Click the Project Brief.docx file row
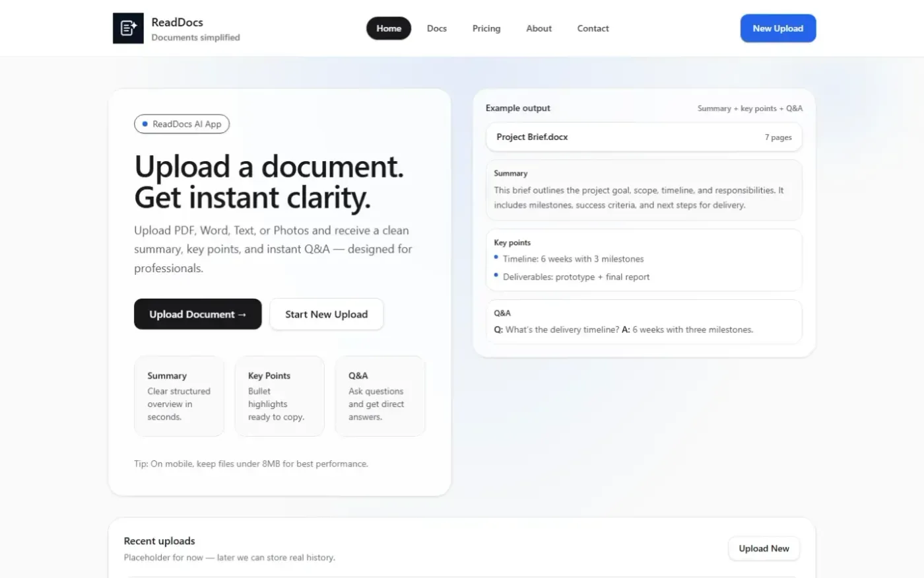Image resolution: width=924 pixels, height=578 pixels. point(644,137)
